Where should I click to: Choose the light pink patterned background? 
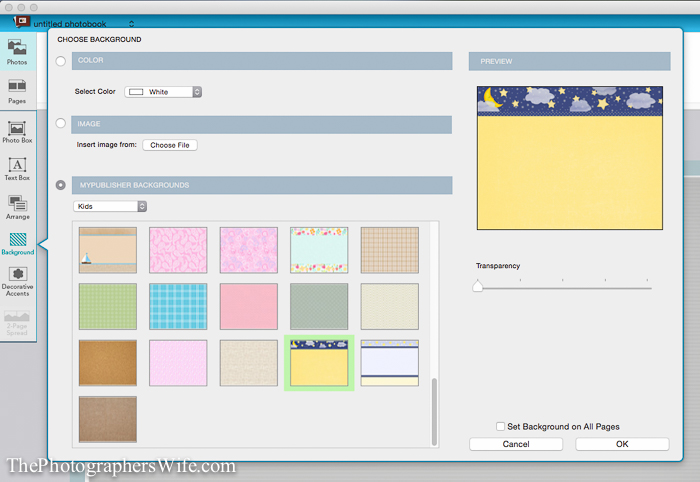click(178, 363)
